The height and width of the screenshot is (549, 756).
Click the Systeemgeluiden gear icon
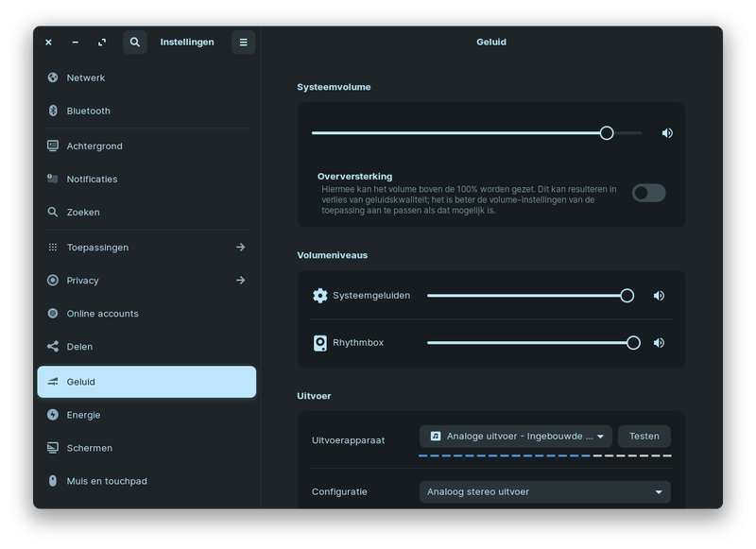pyautogui.click(x=320, y=296)
